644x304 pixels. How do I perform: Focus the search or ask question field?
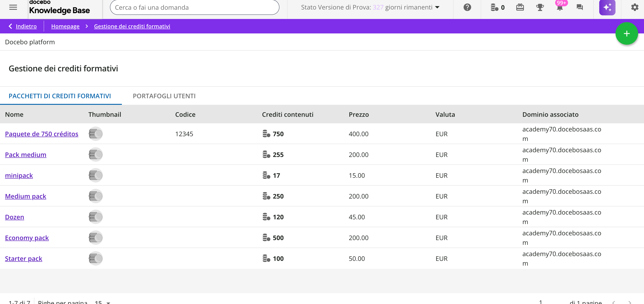(194, 7)
